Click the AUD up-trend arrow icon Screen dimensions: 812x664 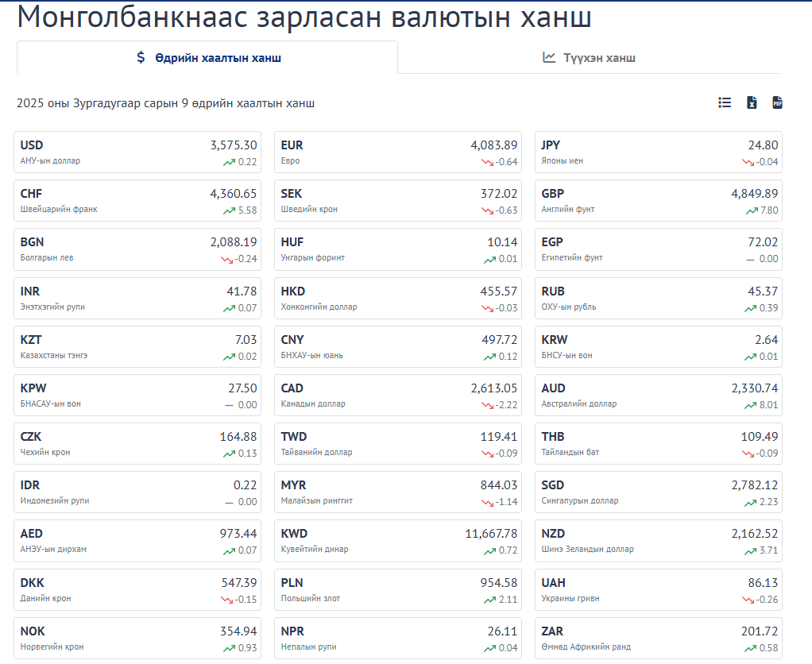[750, 405]
